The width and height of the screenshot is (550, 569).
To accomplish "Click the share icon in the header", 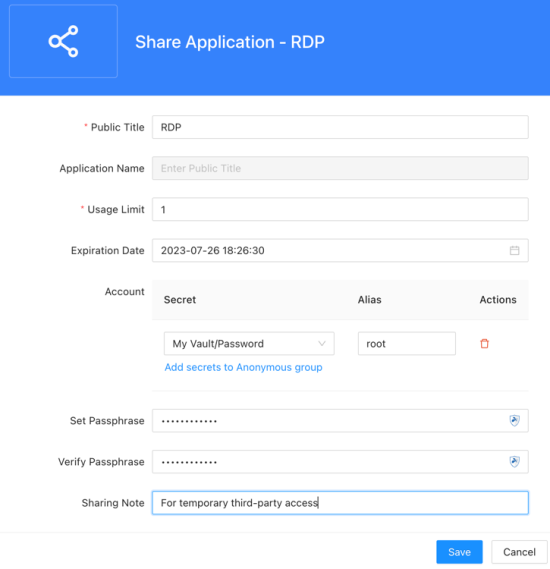I will [x=63, y=41].
